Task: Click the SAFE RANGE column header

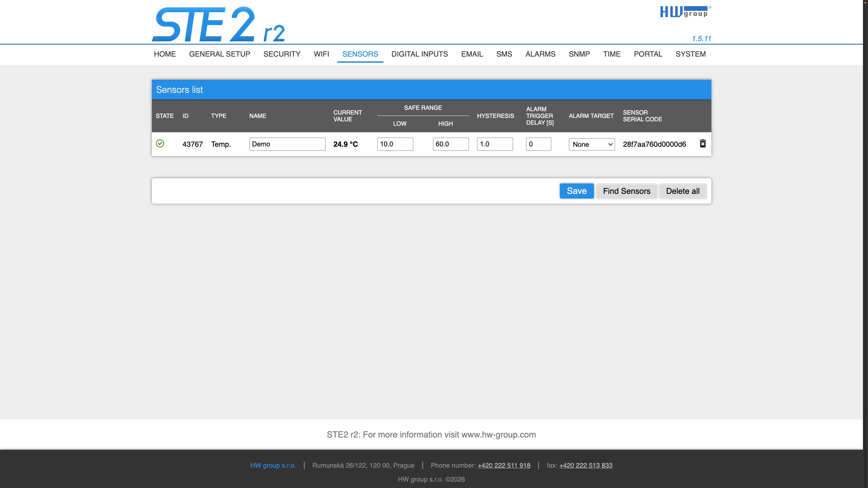Action: [x=423, y=108]
